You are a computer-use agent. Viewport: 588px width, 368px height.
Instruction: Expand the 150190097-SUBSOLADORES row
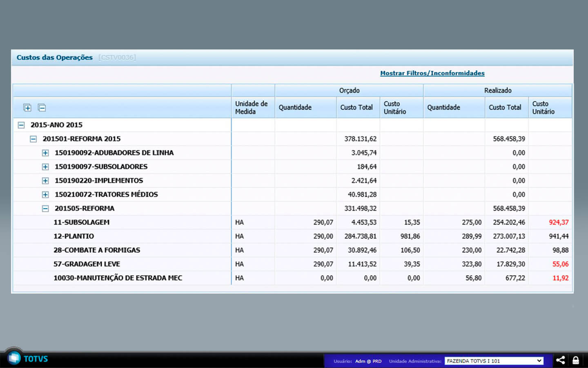click(x=45, y=167)
